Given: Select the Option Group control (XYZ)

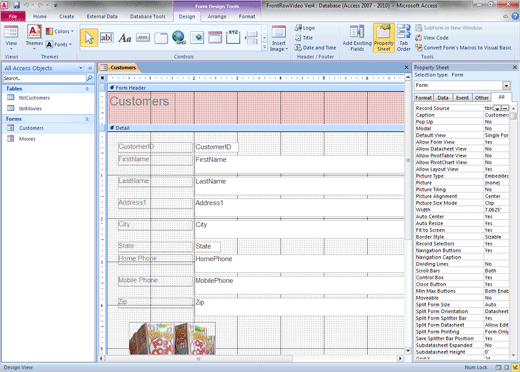Looking at the screenshot, I should click(233, 37).
